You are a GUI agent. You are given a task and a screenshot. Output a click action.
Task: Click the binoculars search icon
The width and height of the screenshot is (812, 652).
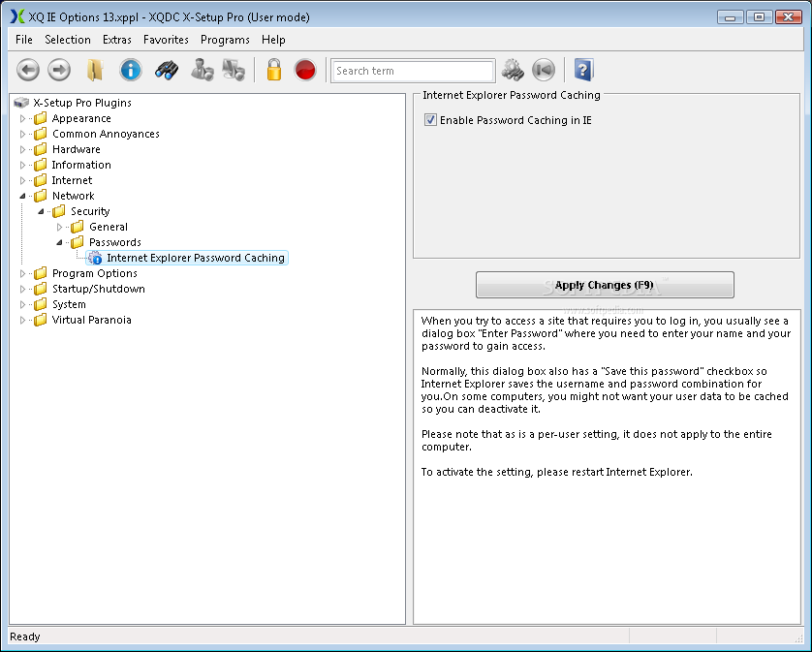pyautogui.click(x=167, y=70)
